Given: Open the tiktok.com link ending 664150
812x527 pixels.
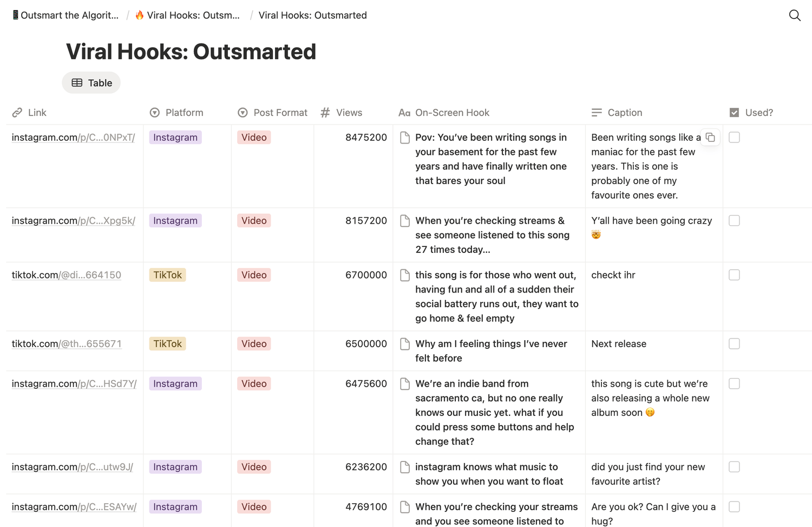Looking at the screenshot, I should [66, 275].
